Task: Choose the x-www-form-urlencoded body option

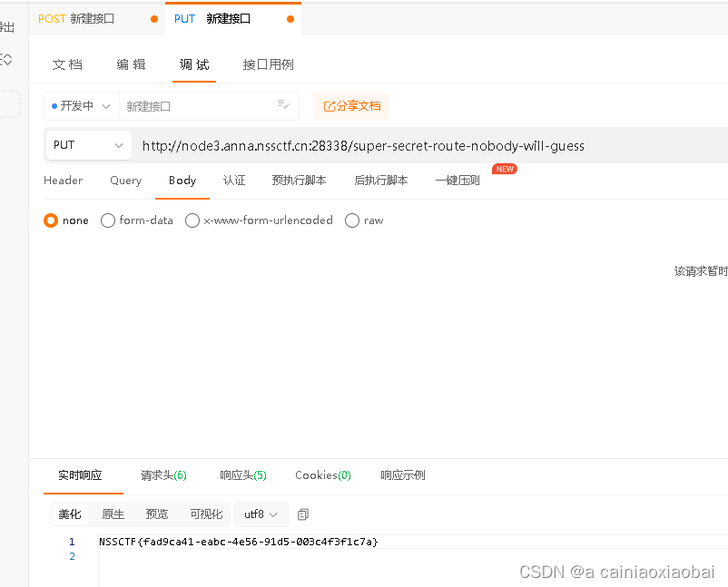Action: (192, 220)
